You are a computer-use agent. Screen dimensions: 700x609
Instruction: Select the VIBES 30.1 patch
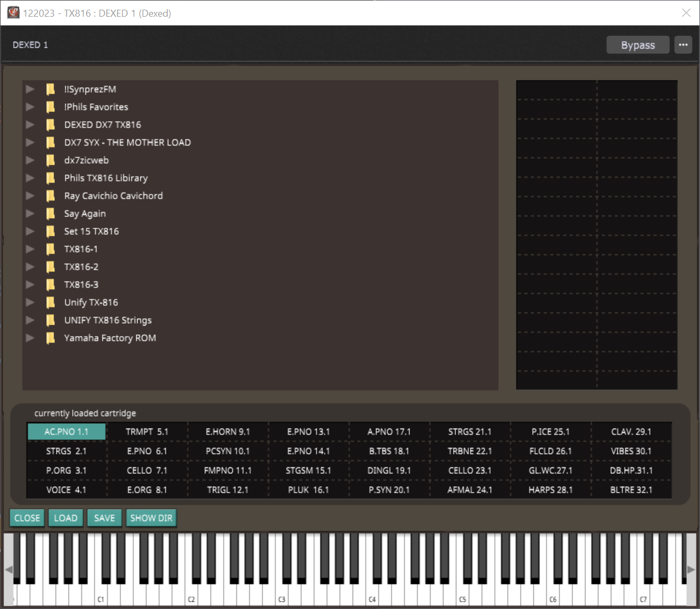click(632, 451)
